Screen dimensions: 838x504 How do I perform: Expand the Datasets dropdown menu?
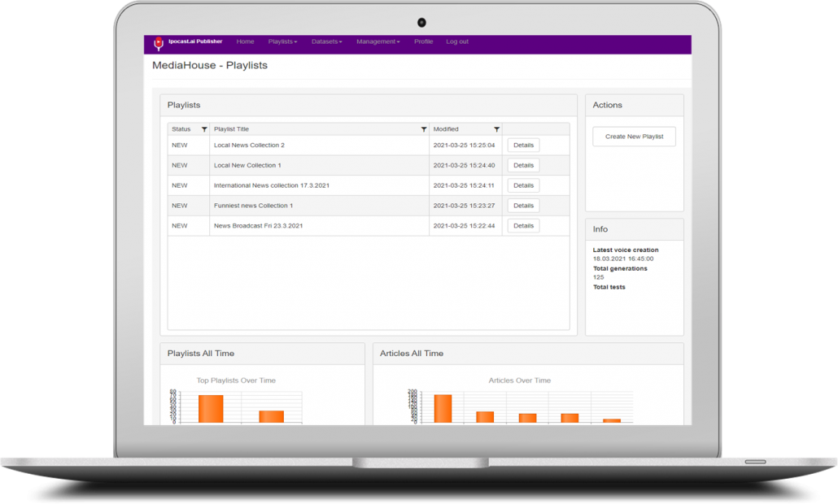coord(326,41)
